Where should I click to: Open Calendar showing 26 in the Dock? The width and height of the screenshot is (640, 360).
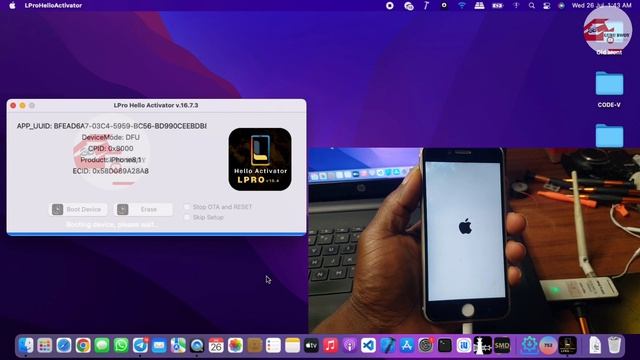coord(216,345)
